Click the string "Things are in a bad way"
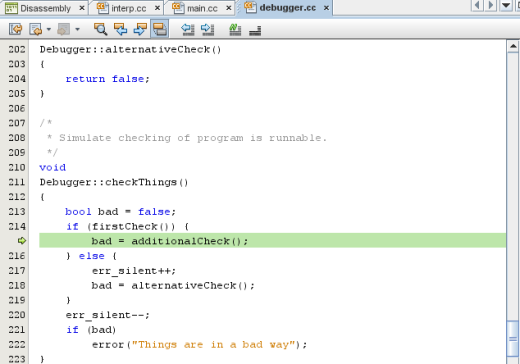This screenshot has height=364, width=520. click(214, 344)
